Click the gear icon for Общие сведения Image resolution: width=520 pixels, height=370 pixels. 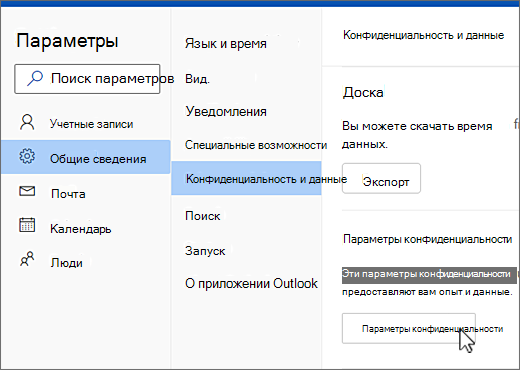[27, 156]
